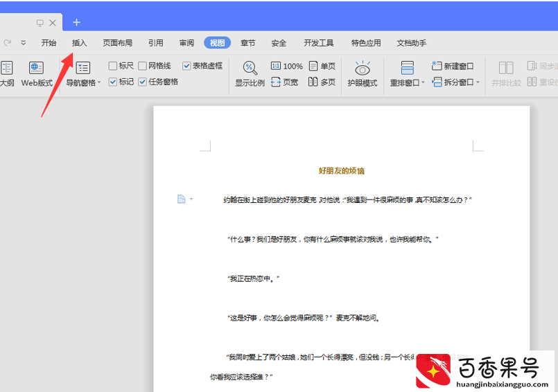The height and width of the screenshot is (392, 558).
Task: Click the redo arrow icon
Action: click(x=7, y=43)
